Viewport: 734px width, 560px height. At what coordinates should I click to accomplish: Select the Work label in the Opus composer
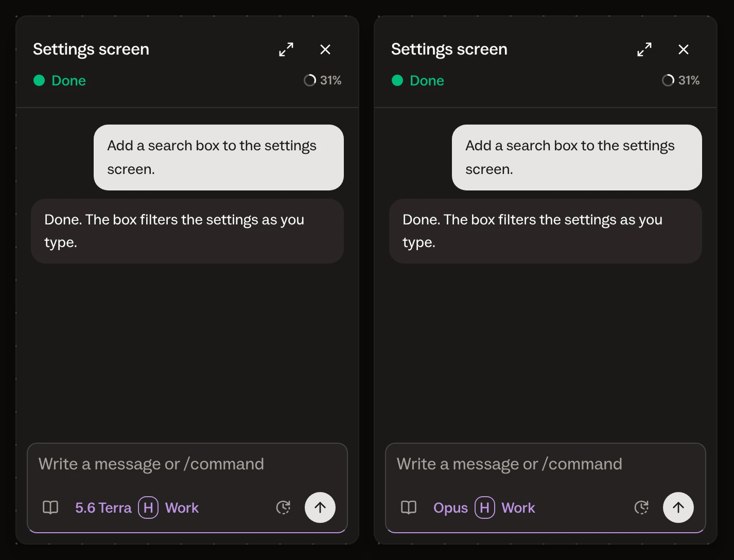tap(518, 508)
